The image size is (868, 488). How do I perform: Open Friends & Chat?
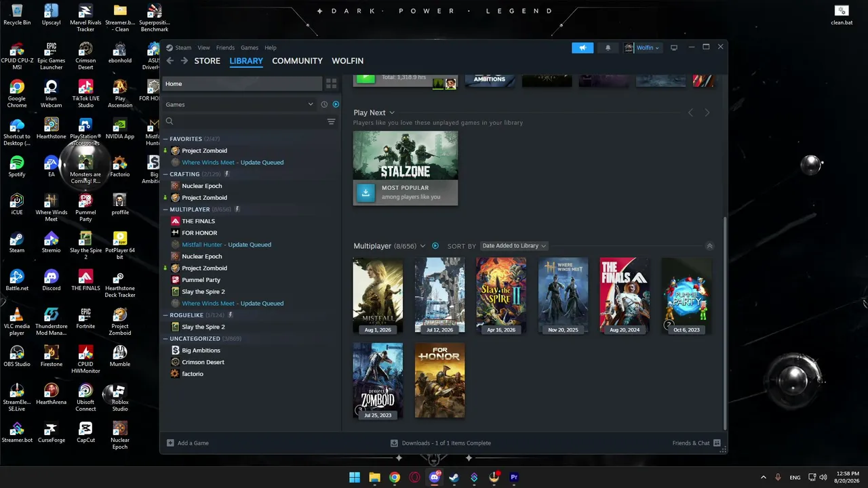click(696, 443)
